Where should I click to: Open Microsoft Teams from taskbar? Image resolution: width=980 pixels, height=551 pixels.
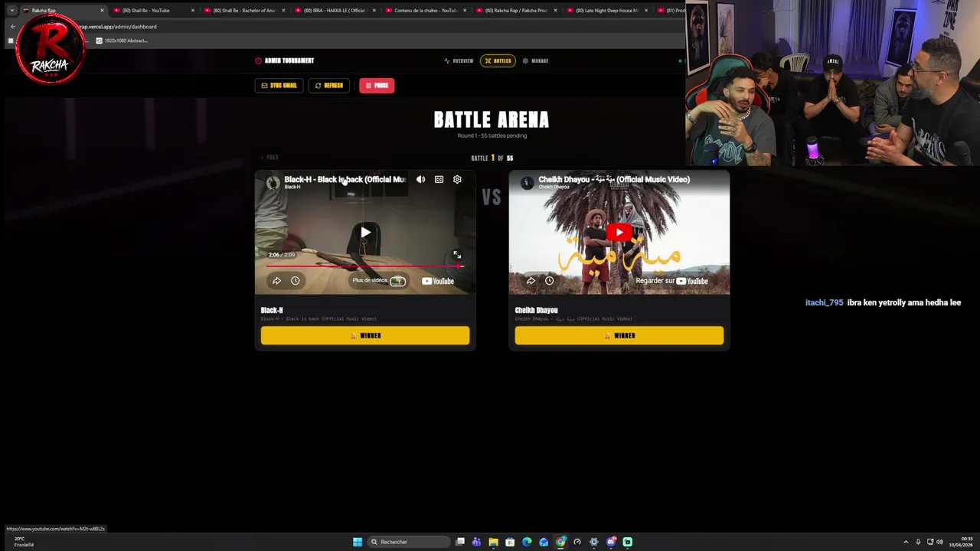point(477,542)
